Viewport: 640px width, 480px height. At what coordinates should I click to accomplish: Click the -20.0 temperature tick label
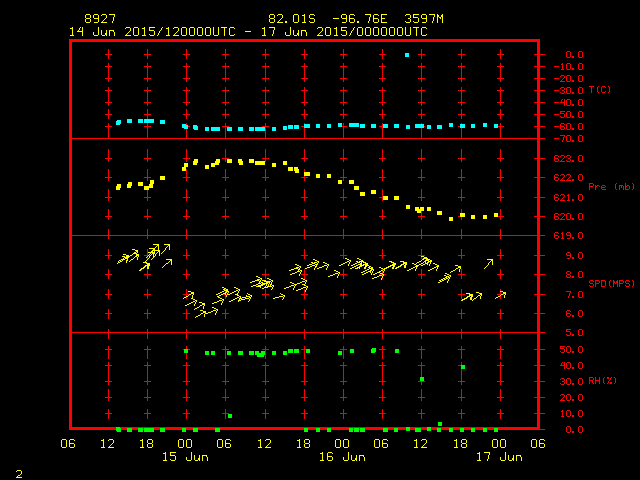[x=569, y=78]
